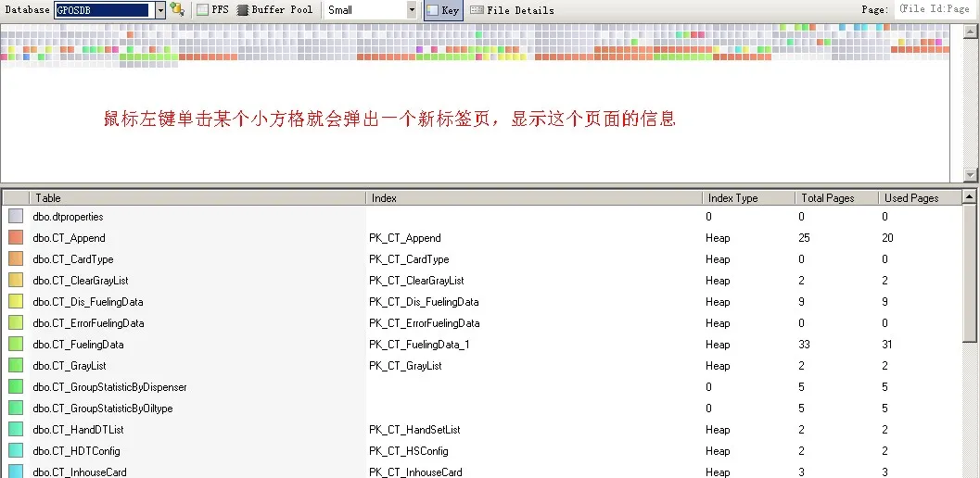Open the Database dropdown arrow
Viewport: 980px width, 478px height.
coord(160,10)
